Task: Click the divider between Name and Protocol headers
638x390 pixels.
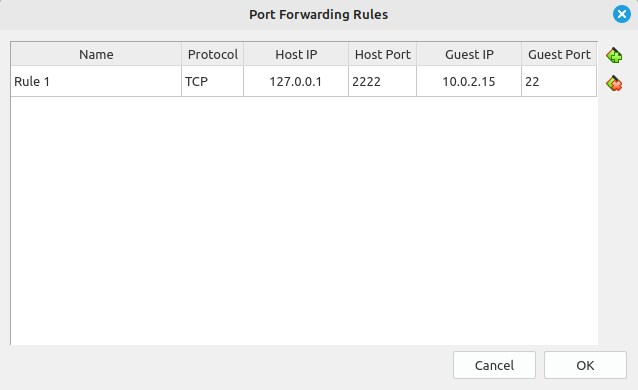Action: [x=181, y=54]
